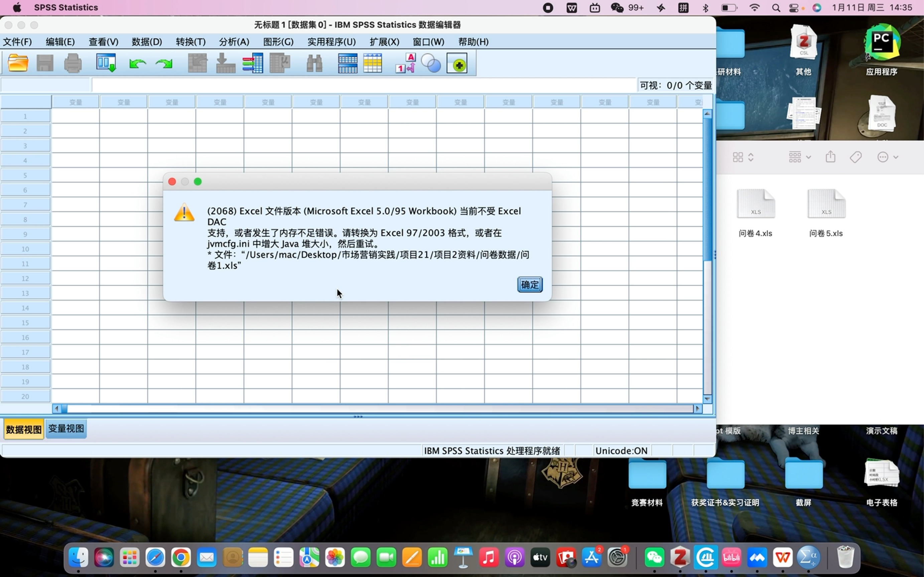924x577 pixels.
Task: Open the 图形(G) menu
Action: pos(278,42)
